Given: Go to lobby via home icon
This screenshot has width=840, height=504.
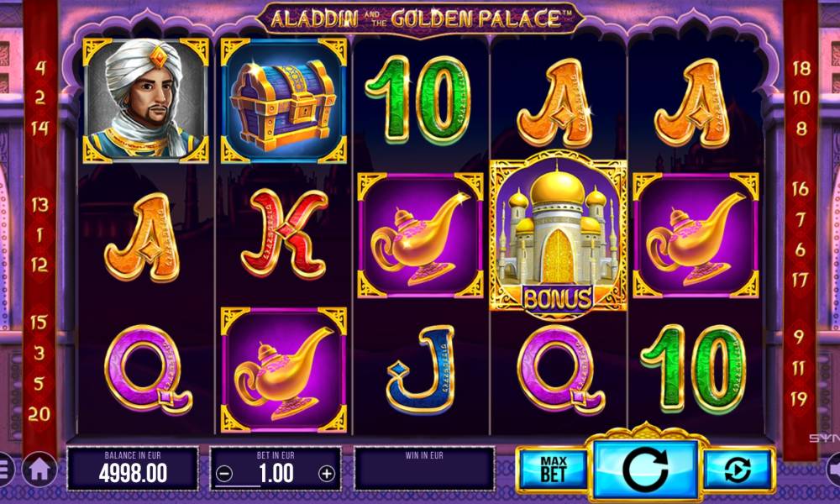Looking at the screenshot, I should (x=39, y=470).
